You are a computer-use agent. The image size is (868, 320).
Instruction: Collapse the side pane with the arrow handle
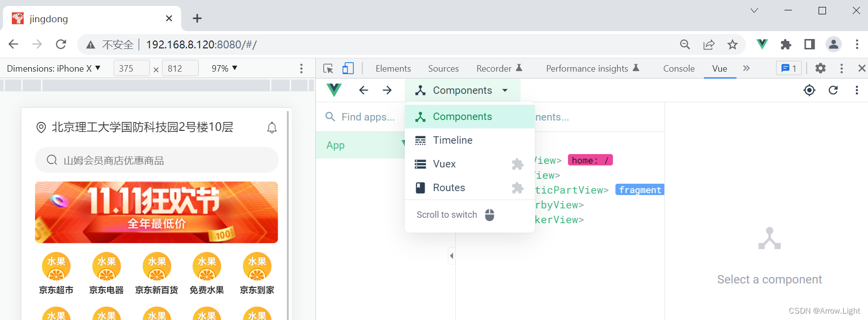click(x=451, y=256)
